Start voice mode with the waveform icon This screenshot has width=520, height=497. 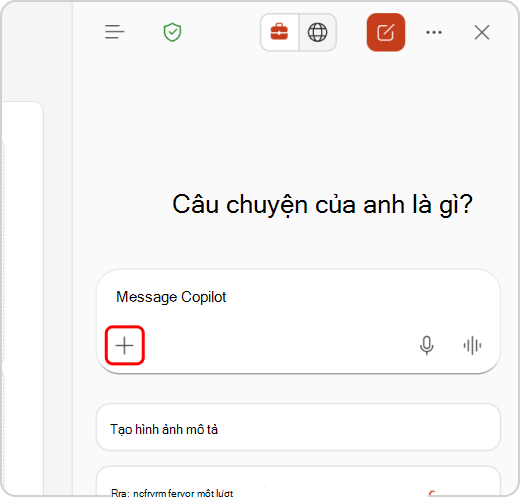[472, 345]
